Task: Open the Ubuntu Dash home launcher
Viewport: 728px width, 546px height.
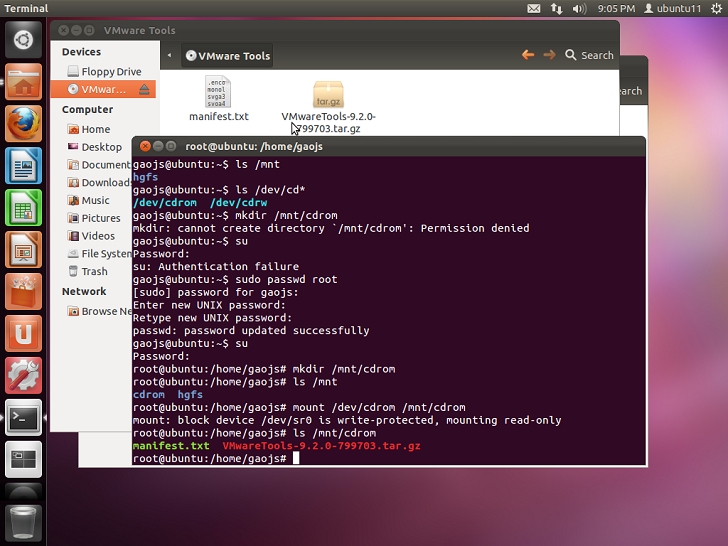Action: click(x=23, y=40)
